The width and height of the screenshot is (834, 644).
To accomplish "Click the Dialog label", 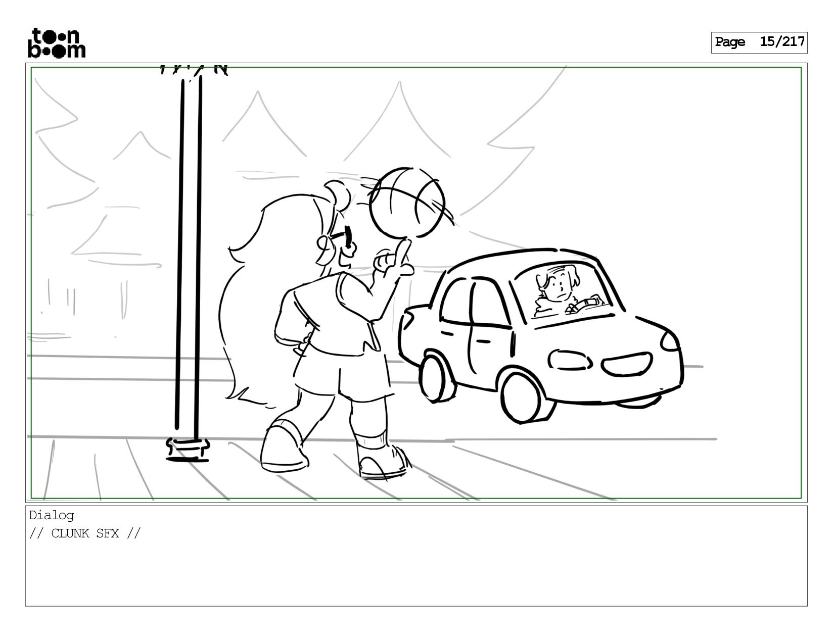I will [x=52, y=515].
